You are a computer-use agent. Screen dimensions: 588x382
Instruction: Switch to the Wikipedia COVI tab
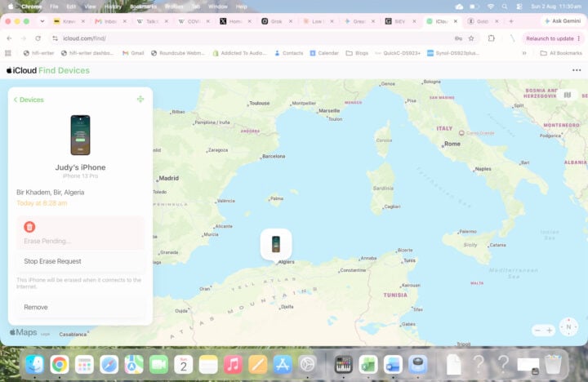[x=189, y=21]
